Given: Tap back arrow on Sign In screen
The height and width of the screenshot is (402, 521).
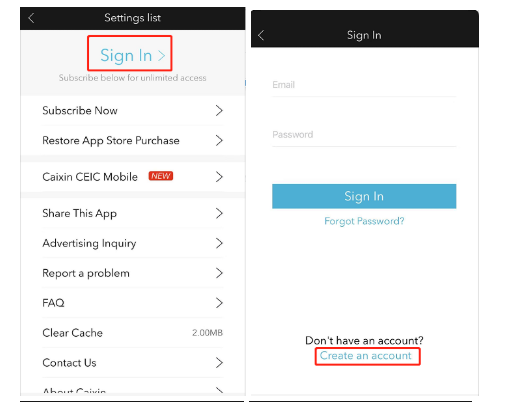Looking at the screenshot, I should click(261, 35).
